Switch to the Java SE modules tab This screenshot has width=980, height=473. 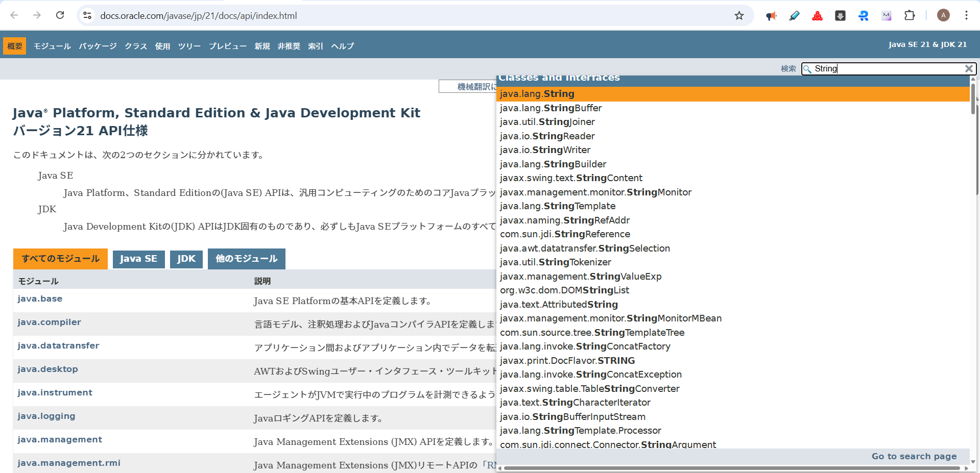point(138,259)
